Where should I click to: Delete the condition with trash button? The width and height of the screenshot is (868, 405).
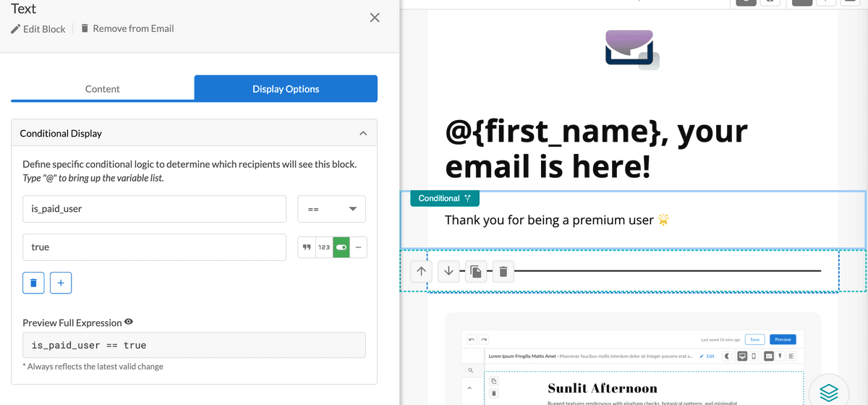33,283
